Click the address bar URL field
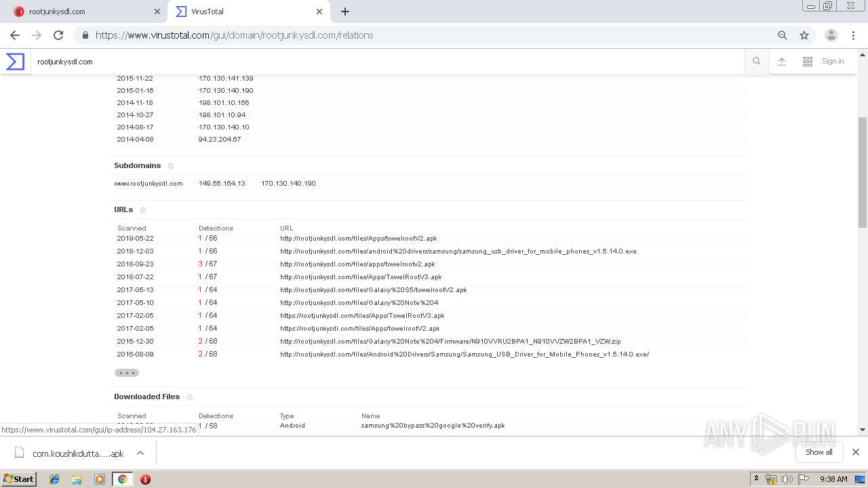Viewport: 868px width, 488px height. pos(427,35)
